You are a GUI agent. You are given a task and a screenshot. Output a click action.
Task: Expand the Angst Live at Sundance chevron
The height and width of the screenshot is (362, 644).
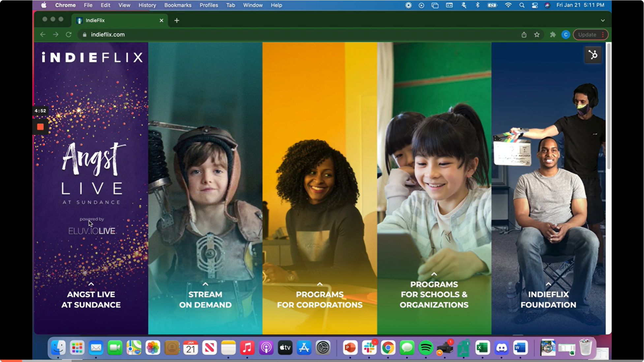point(91,284)
